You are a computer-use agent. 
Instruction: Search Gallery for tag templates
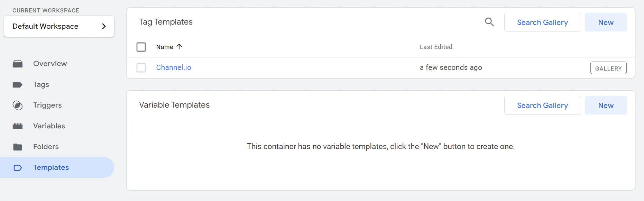(542, 22)
